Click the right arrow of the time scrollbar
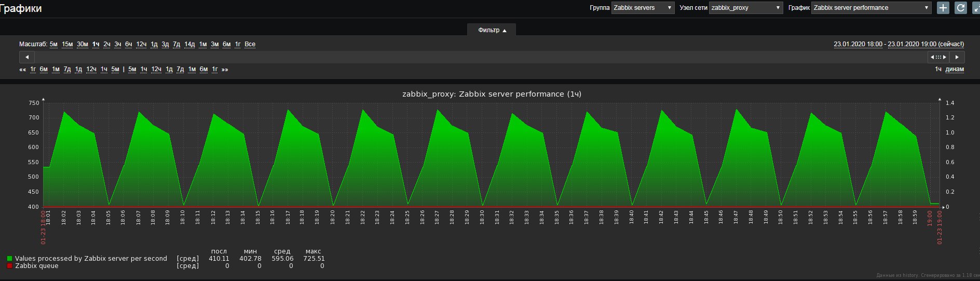Screen dimensions: 980x281 click(x=957, y=57)
